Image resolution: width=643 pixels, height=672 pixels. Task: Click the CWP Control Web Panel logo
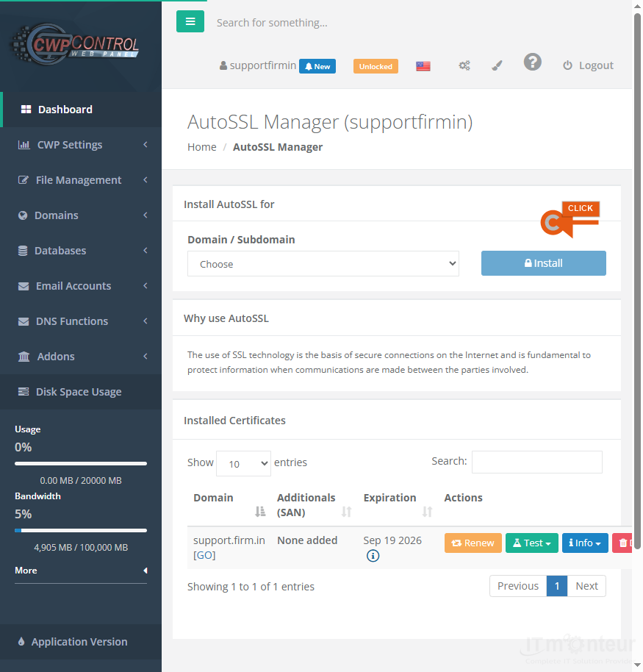pos(76,45)
